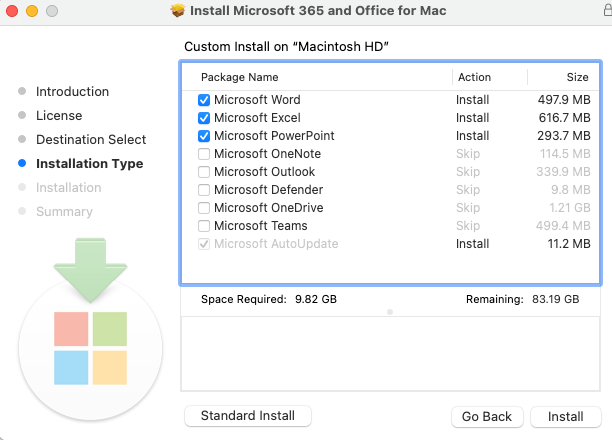Viewport: 612px width, 440px height.
Task: Click the Microsoft Word package name
Action: pos(257,100)
